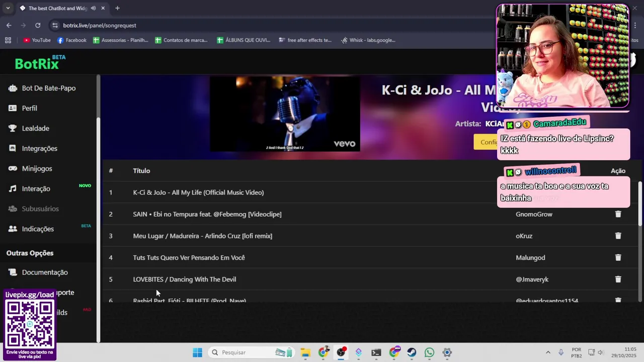Open site information icon in address bar

pyautogui.click(x=55, y=25)
